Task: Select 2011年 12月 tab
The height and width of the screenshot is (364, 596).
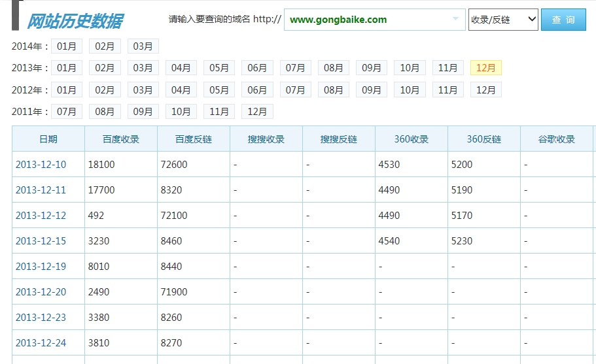Action: click(257, 112)
